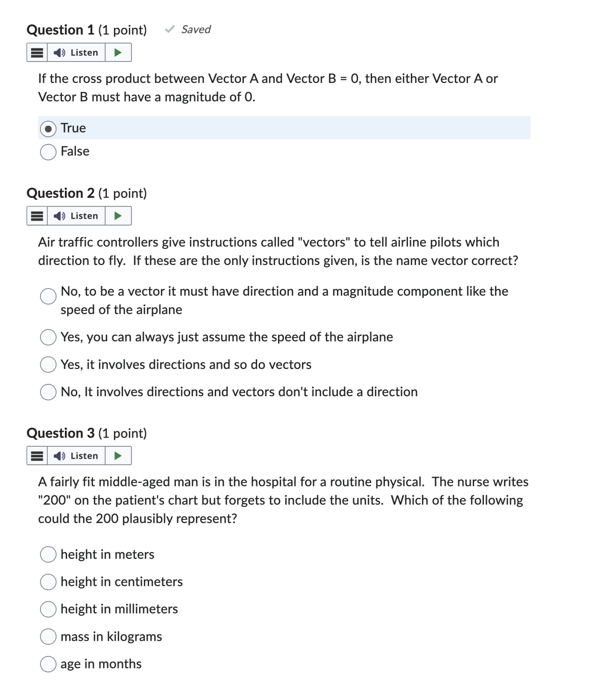This screenshot has height=689, width=616.
Task: Click the Saved checkmark icon beside Question 1
Action: tap(170, 29)
